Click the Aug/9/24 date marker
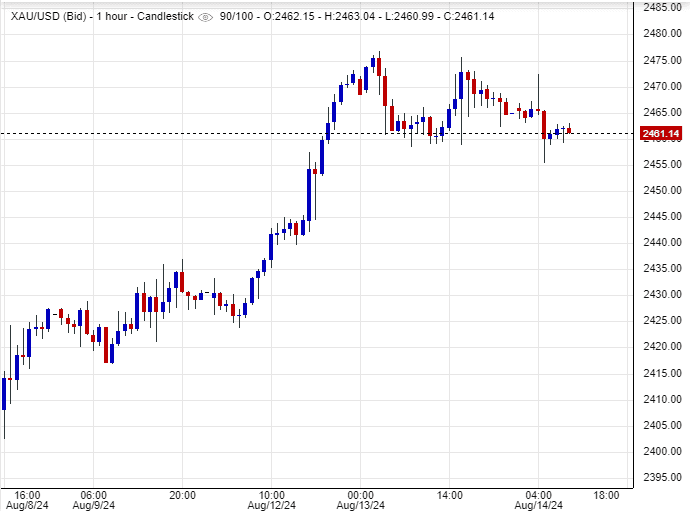The image size is (690, 511). pyautogui.click(x=93, y=505)
